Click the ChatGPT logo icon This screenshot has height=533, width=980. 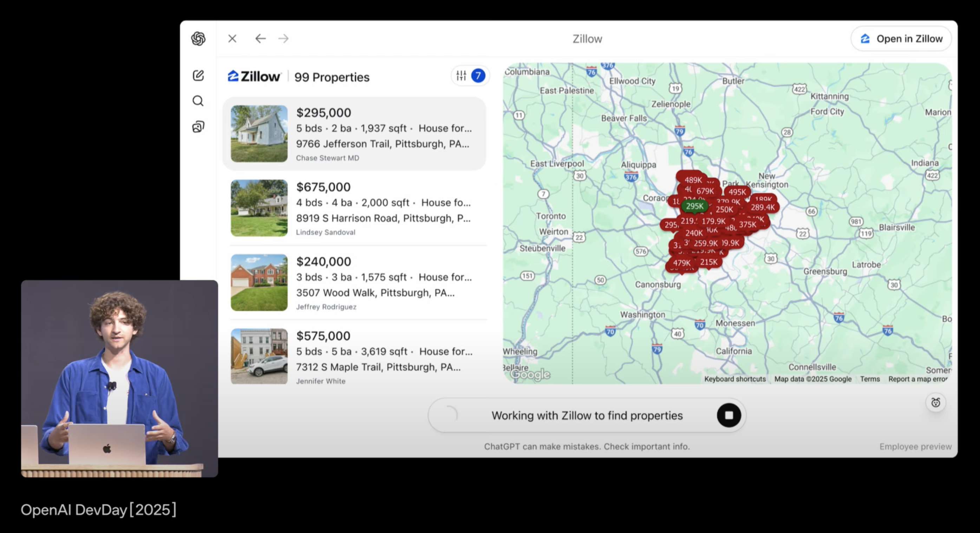[198, 38]
